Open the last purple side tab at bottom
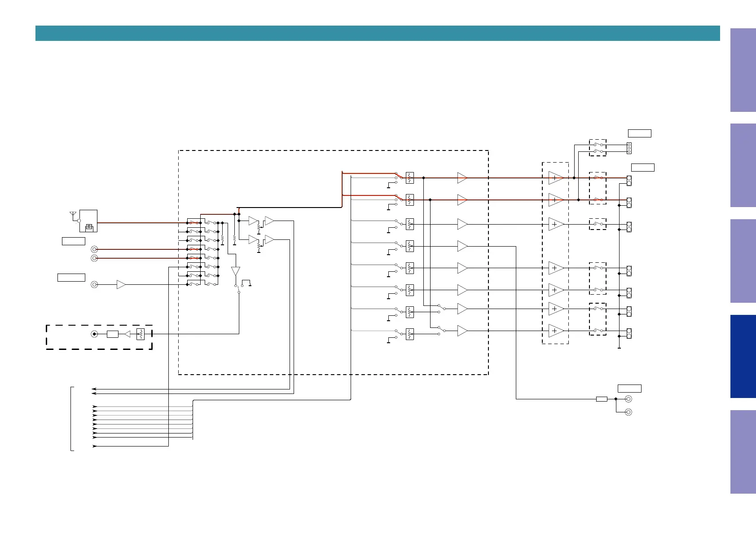The width and height of the screenshot is (756, 535). point(743,452)
